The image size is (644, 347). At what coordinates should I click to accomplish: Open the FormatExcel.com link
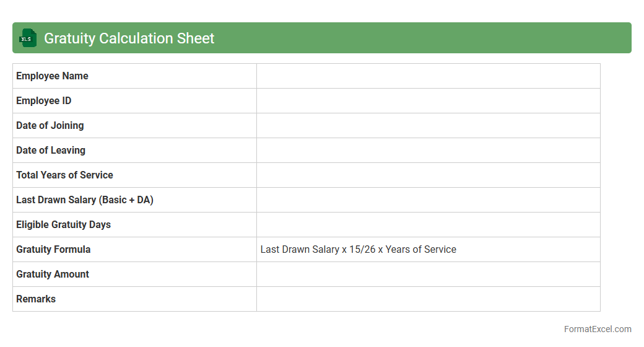[598, 329]
